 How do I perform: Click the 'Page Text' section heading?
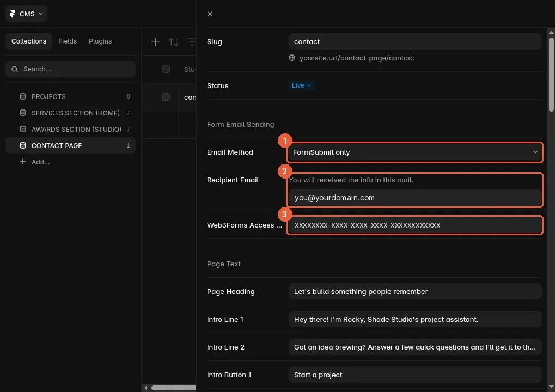[224, 264]
